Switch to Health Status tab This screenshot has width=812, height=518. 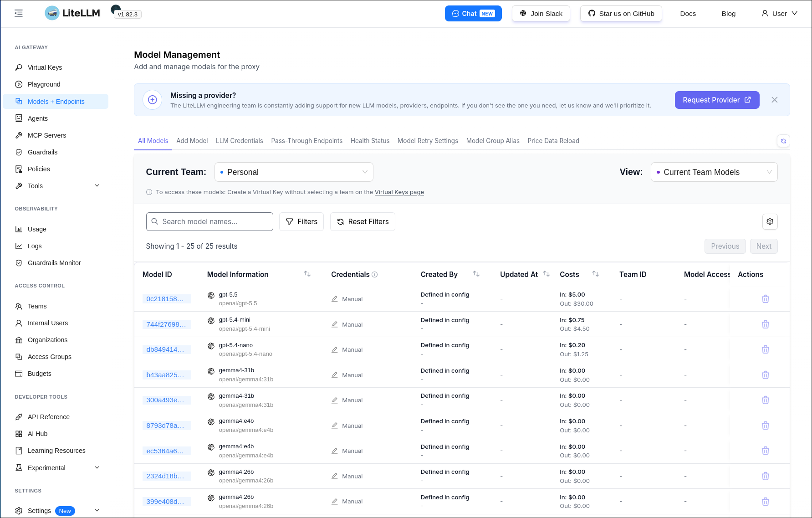pyautogui.click(x=370, y=141)
